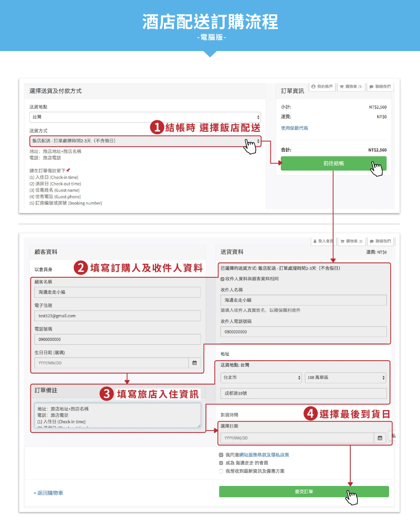420x532 pixels.
Task: Click the 收件人電話號碼 input field
Action: [303, 332]
